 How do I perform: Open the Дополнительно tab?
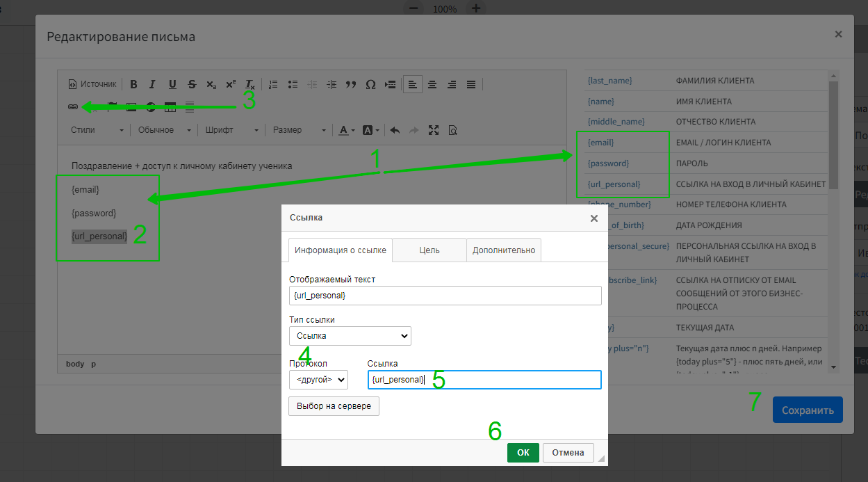pos(504,250)
